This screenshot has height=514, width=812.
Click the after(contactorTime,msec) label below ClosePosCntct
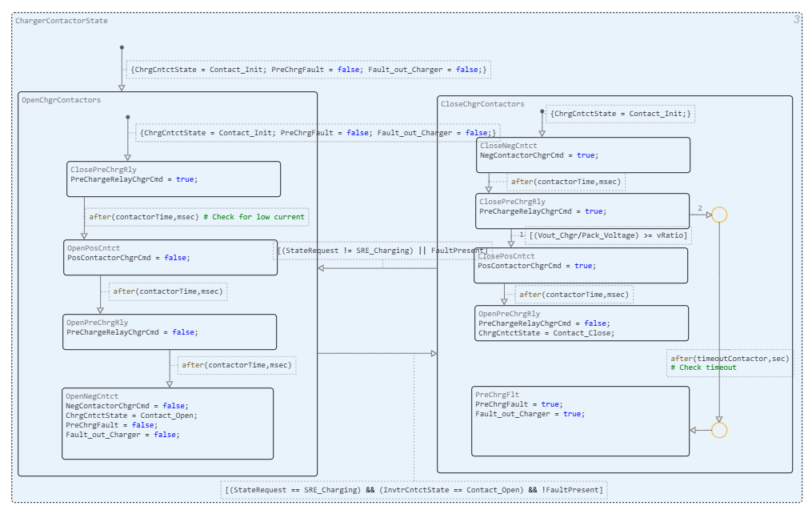574,295
